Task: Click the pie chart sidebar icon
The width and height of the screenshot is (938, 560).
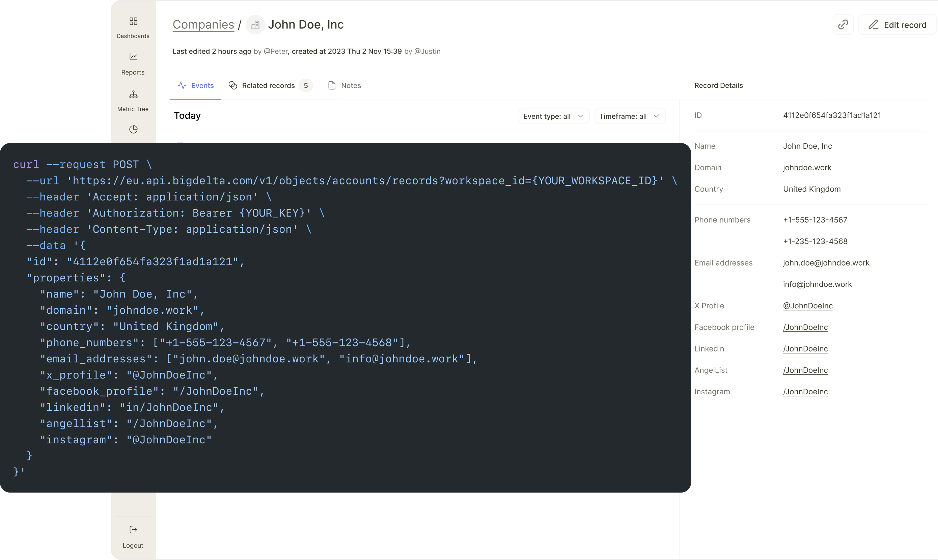Action: [x=133, y=130]
